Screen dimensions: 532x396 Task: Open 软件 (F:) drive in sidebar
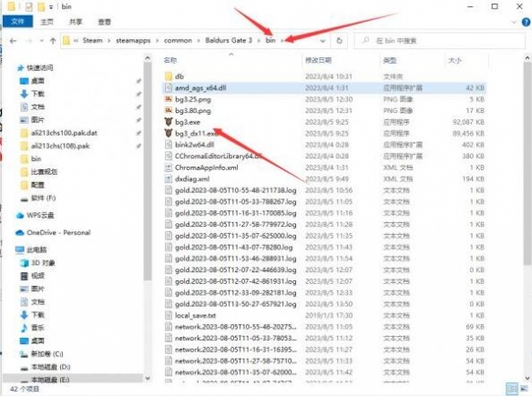pos(43,198)
